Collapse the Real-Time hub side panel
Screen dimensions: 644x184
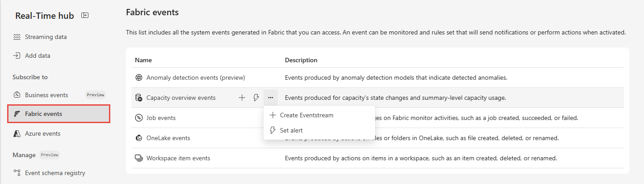85,15
